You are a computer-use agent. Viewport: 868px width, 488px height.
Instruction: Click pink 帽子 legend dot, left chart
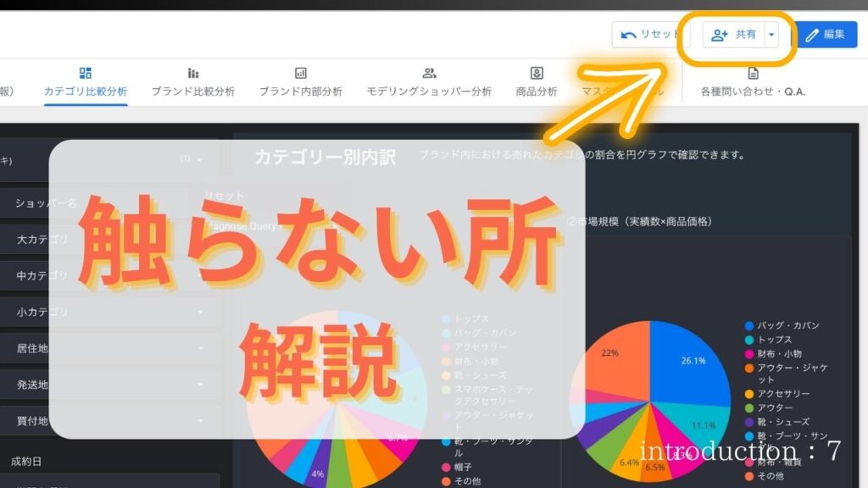point(446,468)
